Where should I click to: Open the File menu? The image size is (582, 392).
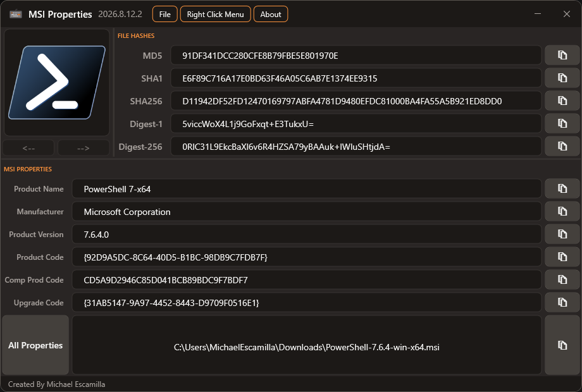click(x=165, y=14)
